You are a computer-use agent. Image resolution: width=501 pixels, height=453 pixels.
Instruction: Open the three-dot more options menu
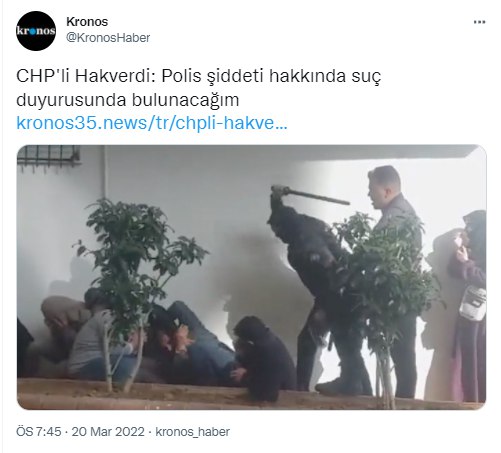479,22
